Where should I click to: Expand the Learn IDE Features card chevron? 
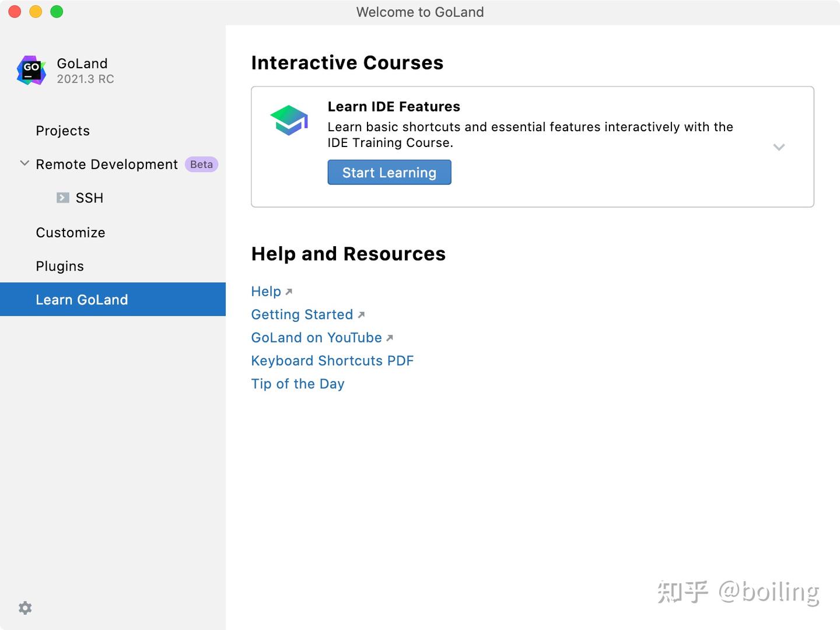[x=779, y=147]
